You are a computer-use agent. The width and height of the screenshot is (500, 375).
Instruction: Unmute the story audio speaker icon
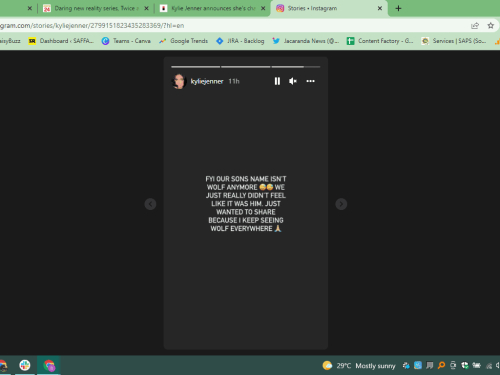pyautogui.click(x=293, y=81)
